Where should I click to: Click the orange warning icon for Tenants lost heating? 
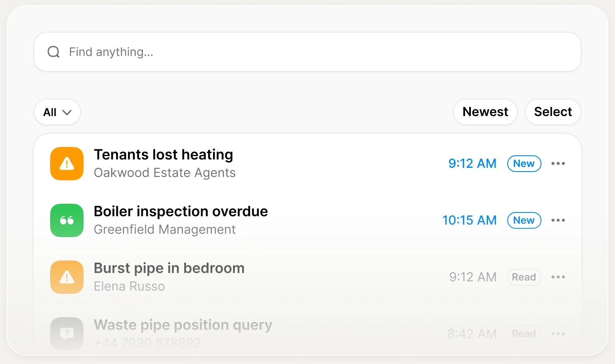[x=67, y=164]
